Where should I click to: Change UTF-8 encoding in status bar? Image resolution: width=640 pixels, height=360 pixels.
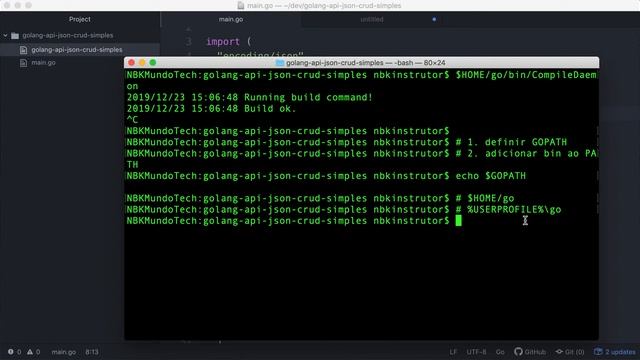[x=476, y=352]
